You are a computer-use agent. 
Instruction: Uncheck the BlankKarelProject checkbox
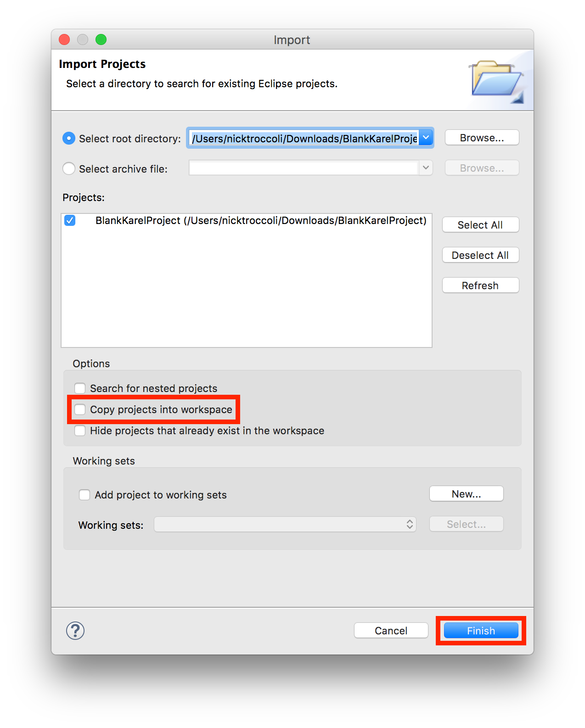pos(70,220)
